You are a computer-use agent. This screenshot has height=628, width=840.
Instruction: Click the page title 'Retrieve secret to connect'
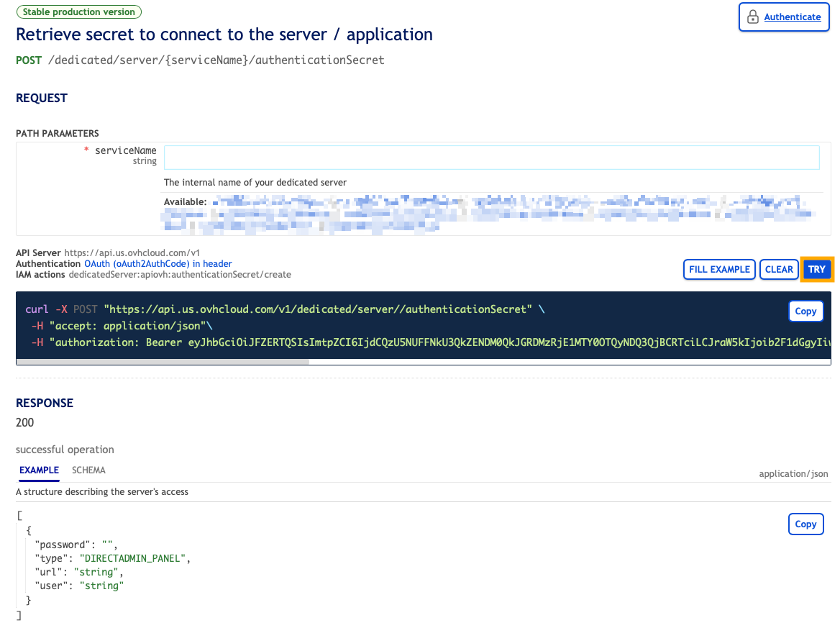click(224, 35)
